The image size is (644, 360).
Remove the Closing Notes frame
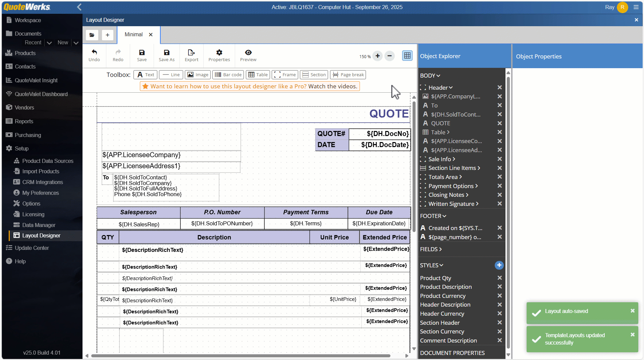pos(499,195)
